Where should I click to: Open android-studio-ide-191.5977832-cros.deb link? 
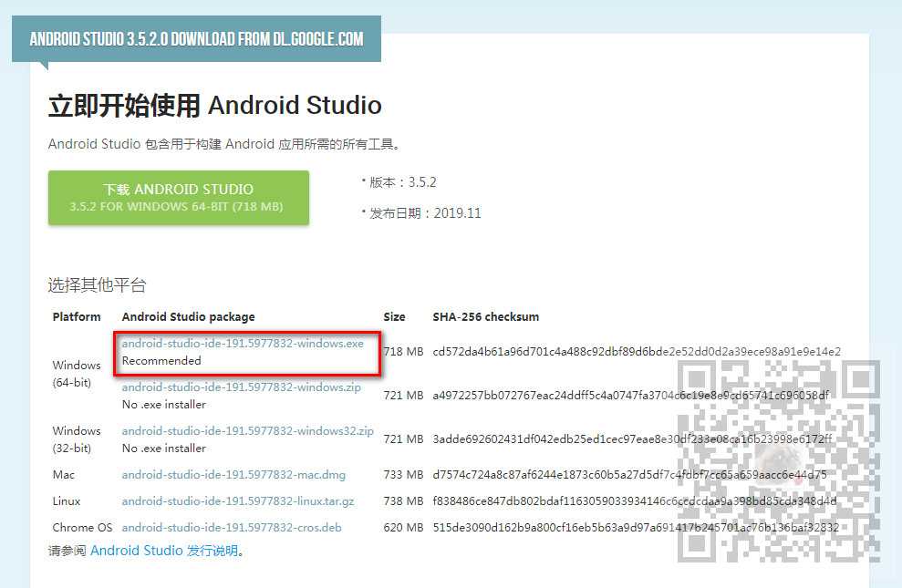pos(232,528)
